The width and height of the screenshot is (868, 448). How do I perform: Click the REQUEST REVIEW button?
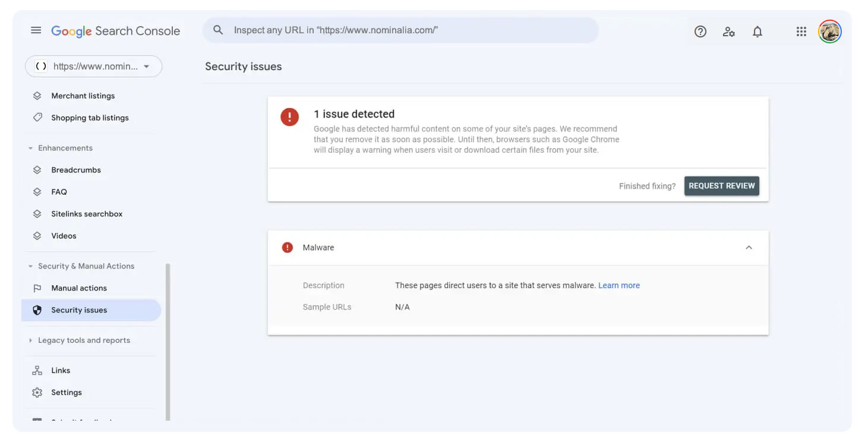(x=722, y=186)
